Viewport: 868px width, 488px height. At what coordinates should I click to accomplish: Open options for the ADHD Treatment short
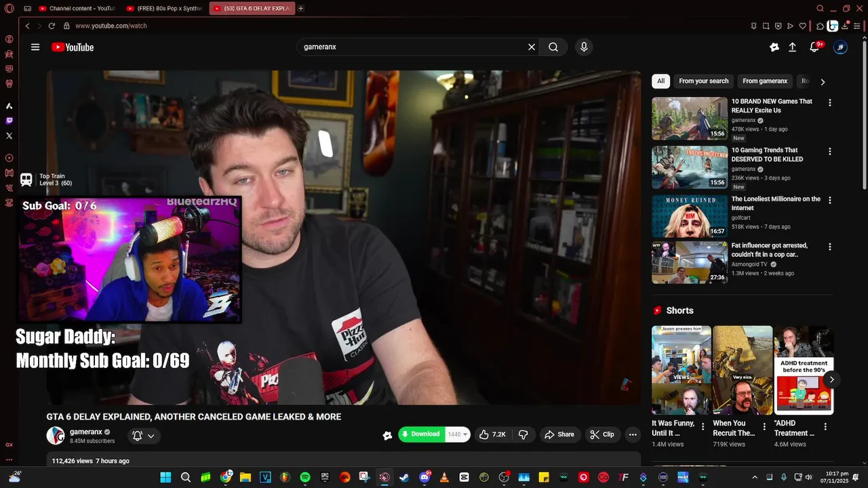click(825, 427)
